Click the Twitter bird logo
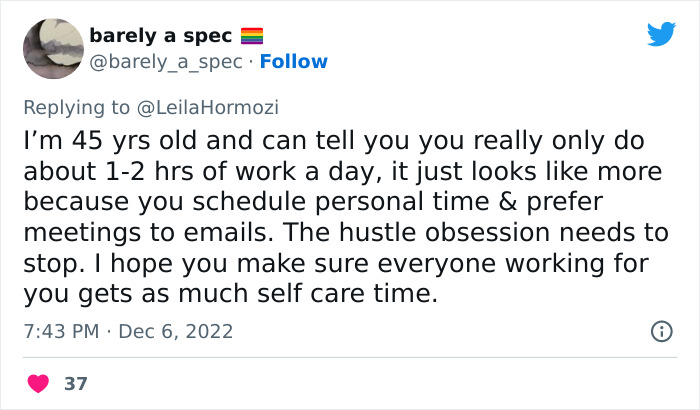The width and height of the screenshot is (700, 410). tap(662, 34)
